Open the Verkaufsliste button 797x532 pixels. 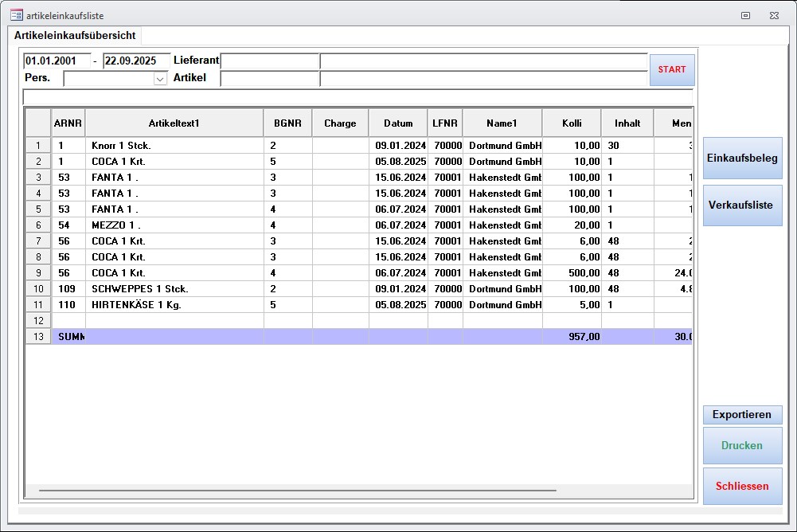click(742, 205)
